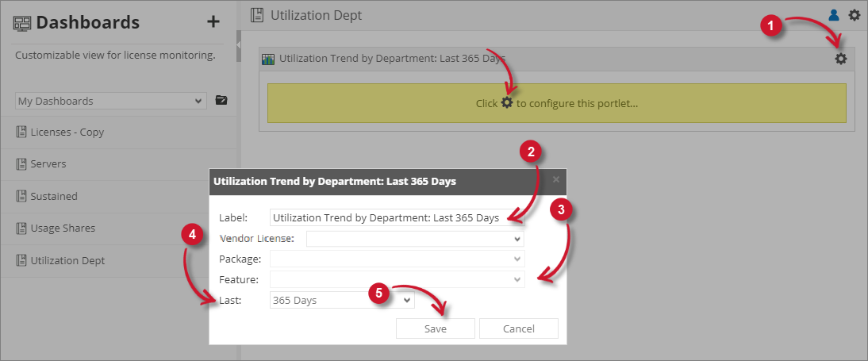The image size is (868, 361).
Task: Click the icon beside Sustained dashboard
Action: click(x=21, y=196)
